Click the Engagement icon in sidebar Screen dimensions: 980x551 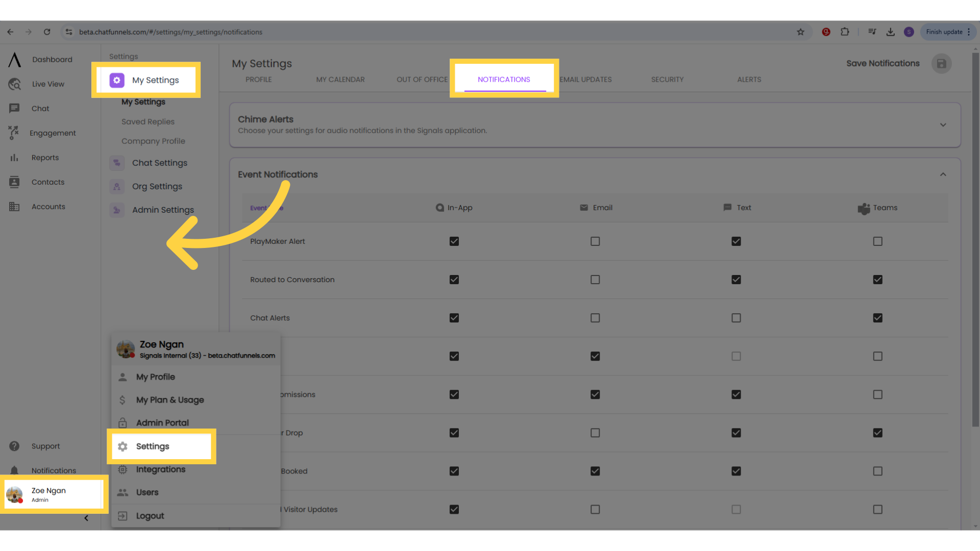click(12, 133)
